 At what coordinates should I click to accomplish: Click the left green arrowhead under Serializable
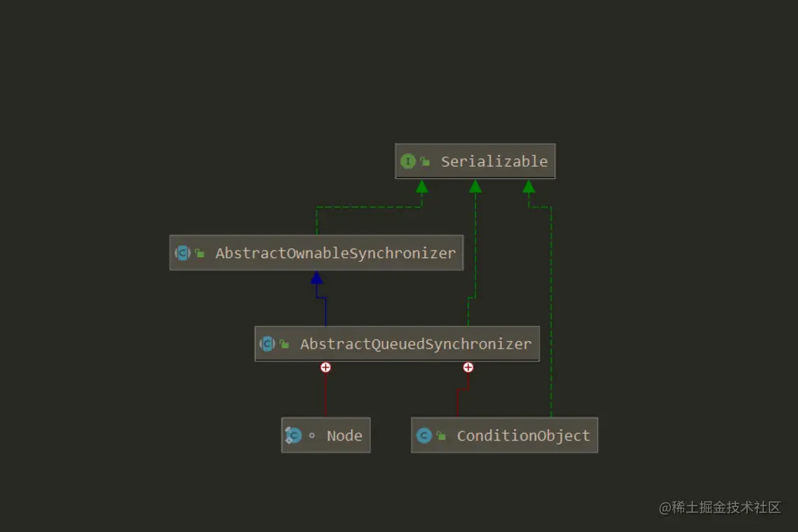click(x=422, y=186)
